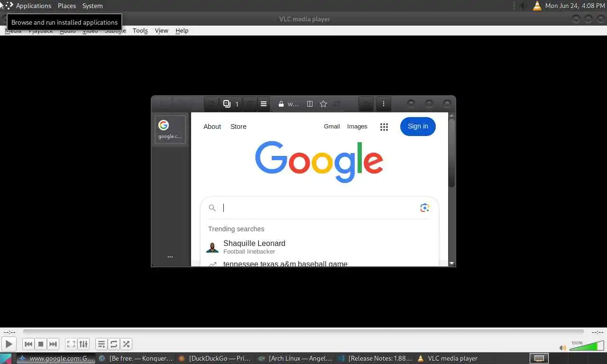Click the scrollbar down arrow in browser
The width and height of the screenshot is (607, 364).
click(x=451, y=263)
